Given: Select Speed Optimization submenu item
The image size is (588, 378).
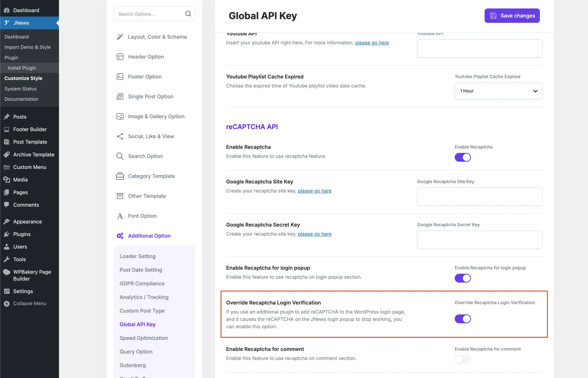Looking at the screenshot, I should pyautogui.click(x=144, y=338).
